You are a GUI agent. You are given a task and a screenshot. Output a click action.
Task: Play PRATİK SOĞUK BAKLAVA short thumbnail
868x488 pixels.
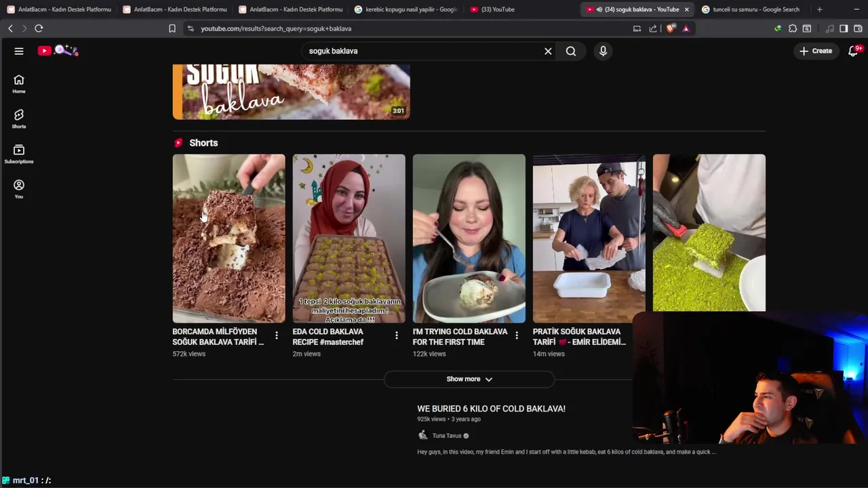pyautogui.click(x=589, y=239)
